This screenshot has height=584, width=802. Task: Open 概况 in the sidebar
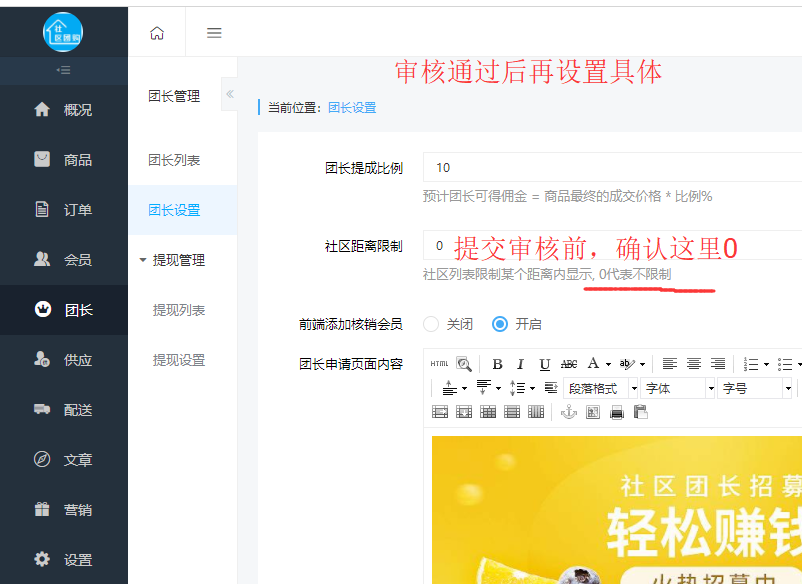[63, 109]
